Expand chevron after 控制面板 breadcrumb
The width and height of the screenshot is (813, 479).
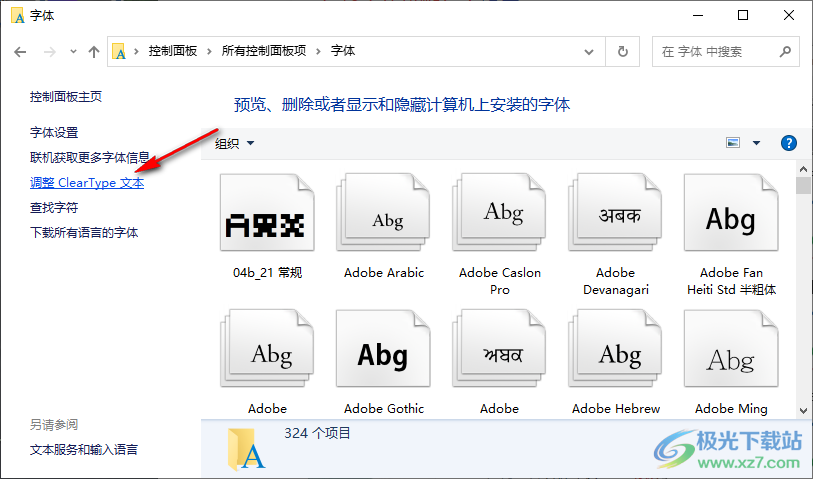click(x=209, y=51)
